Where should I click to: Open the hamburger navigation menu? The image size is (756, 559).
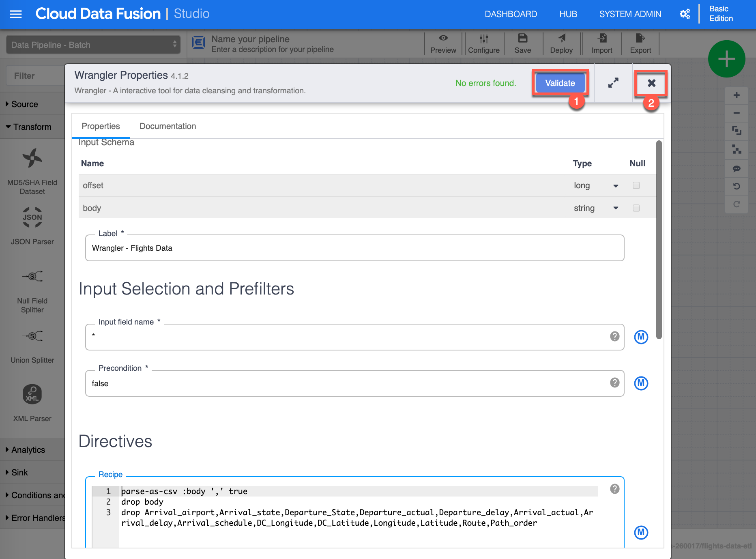16,14
